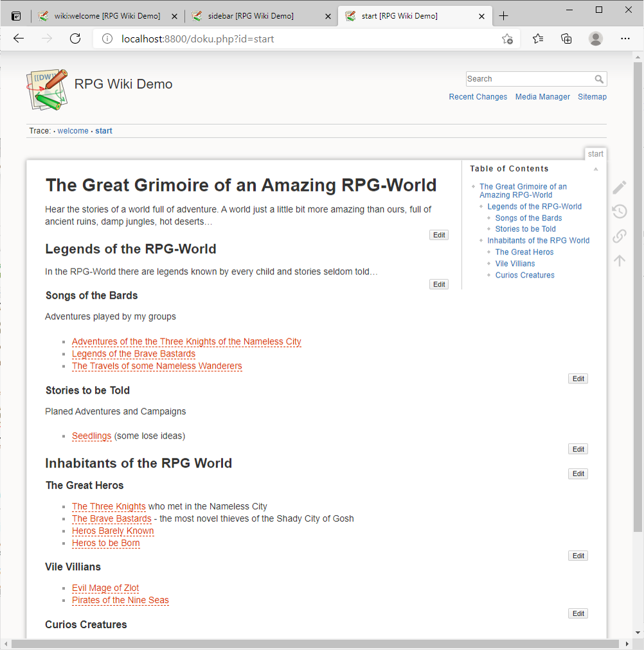Open The Travels of some Nameless Wanderers
The image size is (644, 650).
coord(157,366)
